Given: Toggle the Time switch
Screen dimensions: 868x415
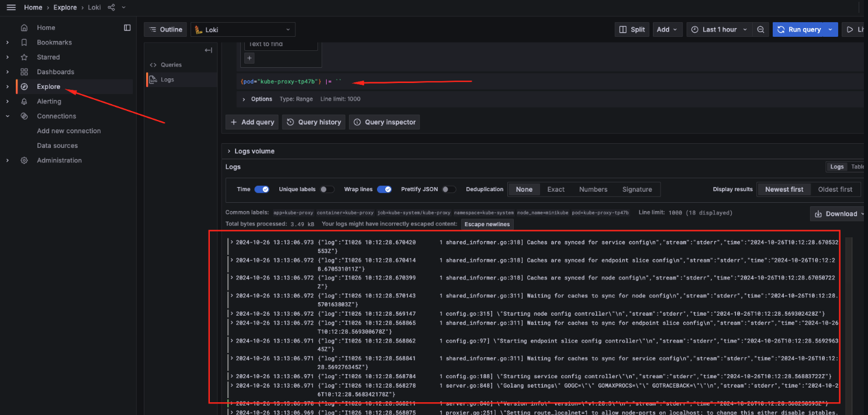Looking at the screenshot, I should pyautogui.click(x=262, y=189).
